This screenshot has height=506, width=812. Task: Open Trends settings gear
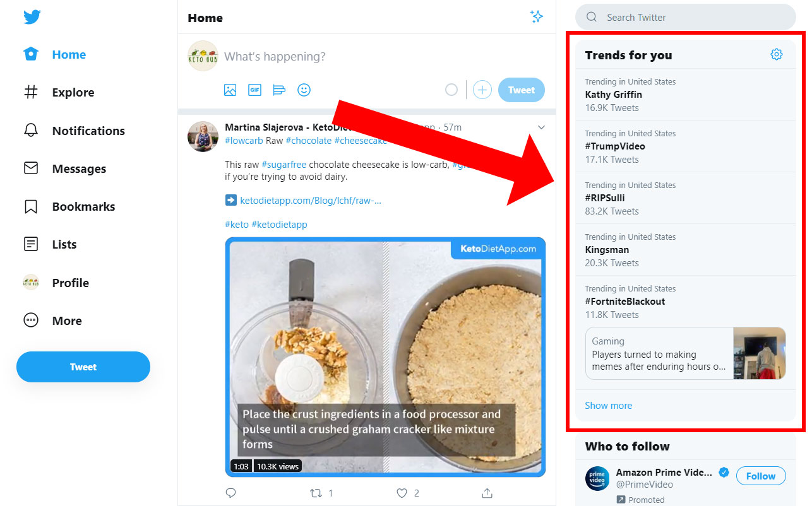tap(777, 55)
